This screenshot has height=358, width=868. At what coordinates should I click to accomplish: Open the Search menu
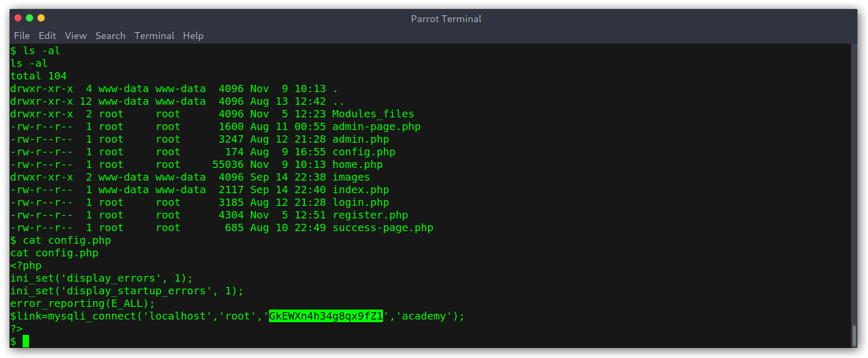pyautogui.click(x=110, y=36)
